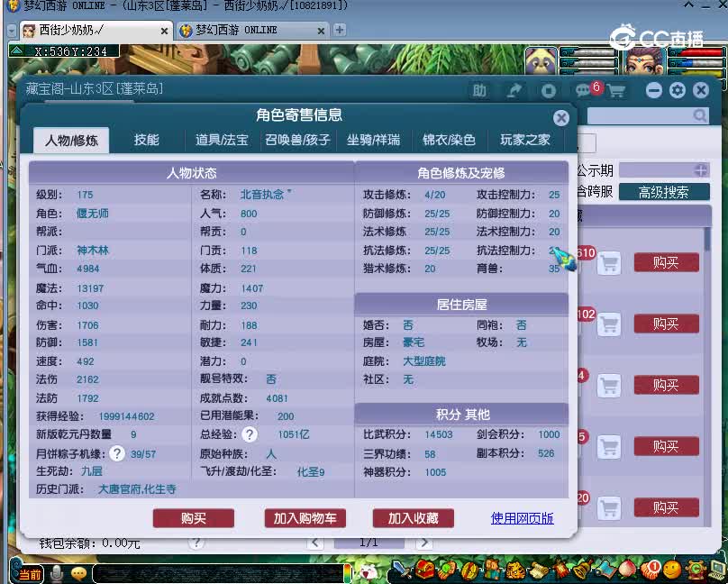Add second listing to cart icon
The width and height of the screenshot is (728, 584).
point(609,324)
